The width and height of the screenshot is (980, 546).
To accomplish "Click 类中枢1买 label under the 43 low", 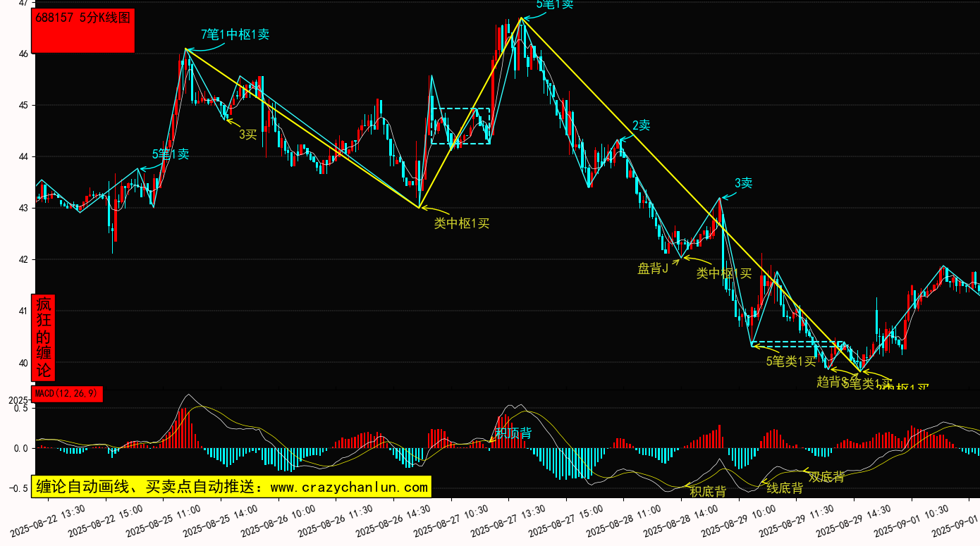I will (462, 223).
